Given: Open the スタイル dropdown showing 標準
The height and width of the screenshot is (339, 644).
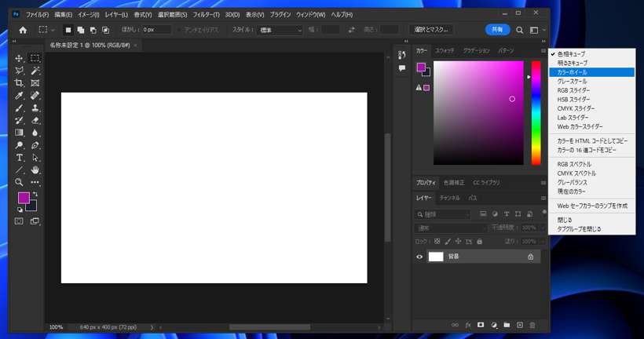Looking at the screenshot, I should pyautogui.click(x=280, y=30).
